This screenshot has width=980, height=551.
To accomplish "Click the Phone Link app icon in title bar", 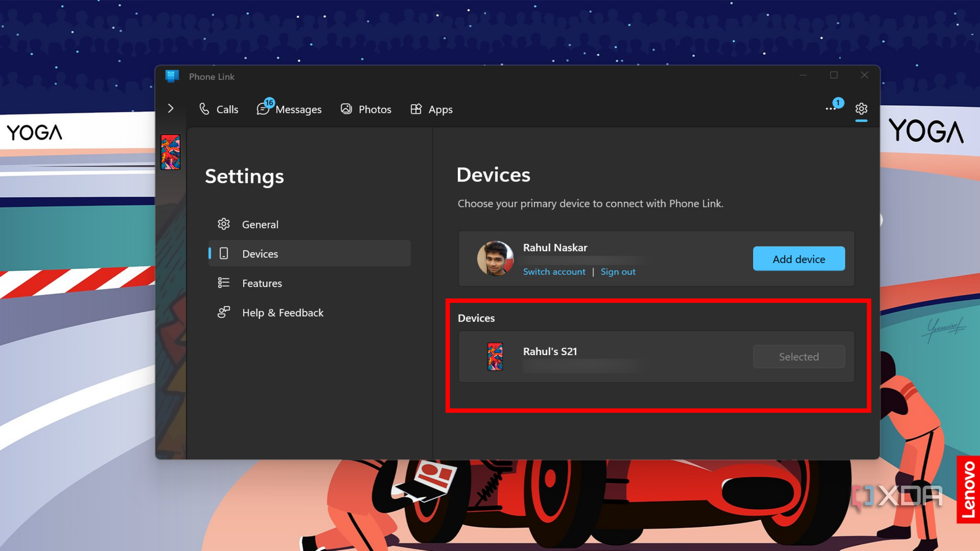I will click(x=172, y=76).
